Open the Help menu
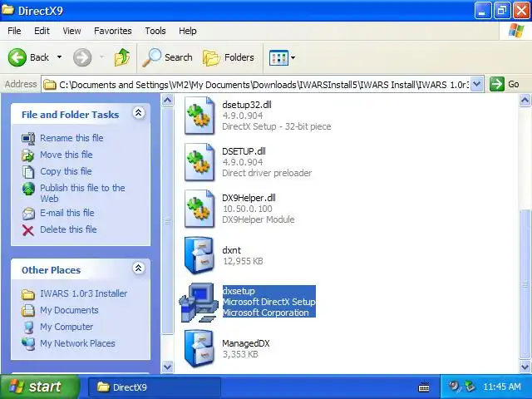 click(188, 31)
